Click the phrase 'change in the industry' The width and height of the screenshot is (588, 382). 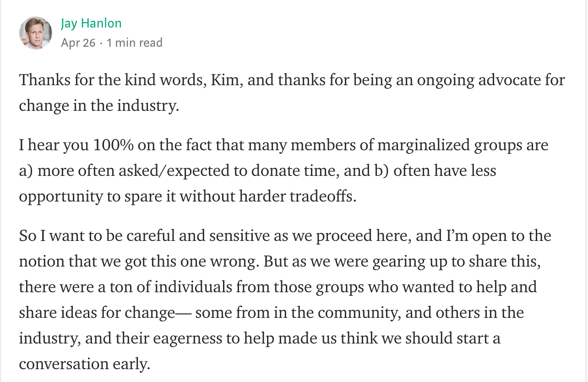98,106
